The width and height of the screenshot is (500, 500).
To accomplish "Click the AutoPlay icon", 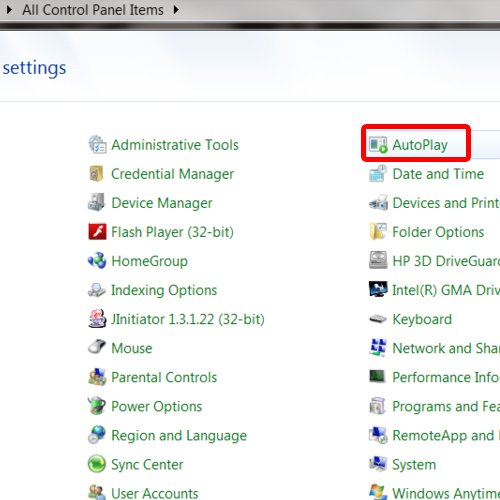I will tap(378, 145).
